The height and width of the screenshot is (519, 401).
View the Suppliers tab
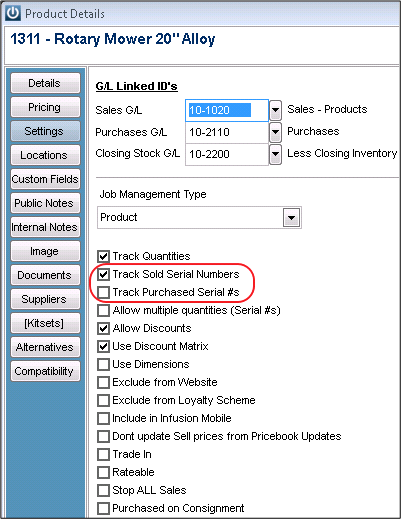coord(45,299)
